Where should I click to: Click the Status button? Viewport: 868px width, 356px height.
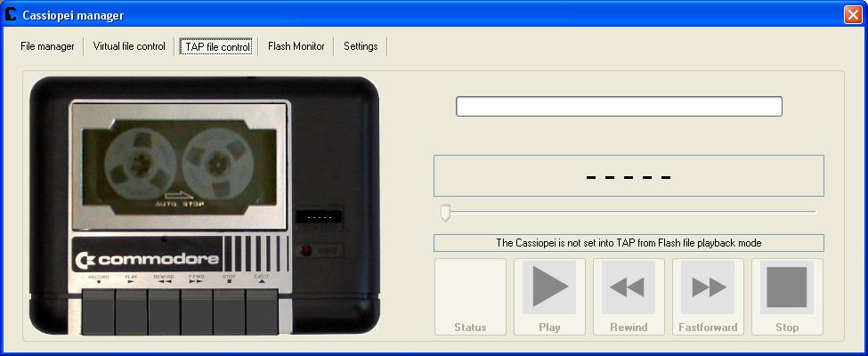click(471, 296)
